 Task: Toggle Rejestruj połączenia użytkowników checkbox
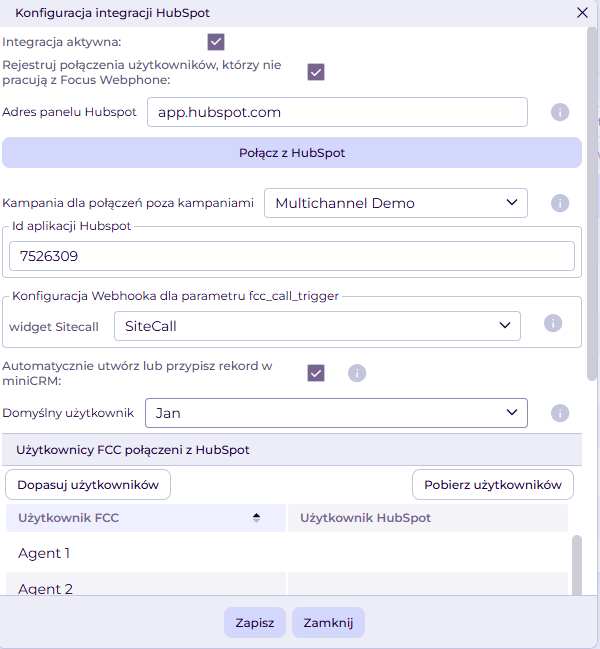pyautogui.click(x=316, y=72)
